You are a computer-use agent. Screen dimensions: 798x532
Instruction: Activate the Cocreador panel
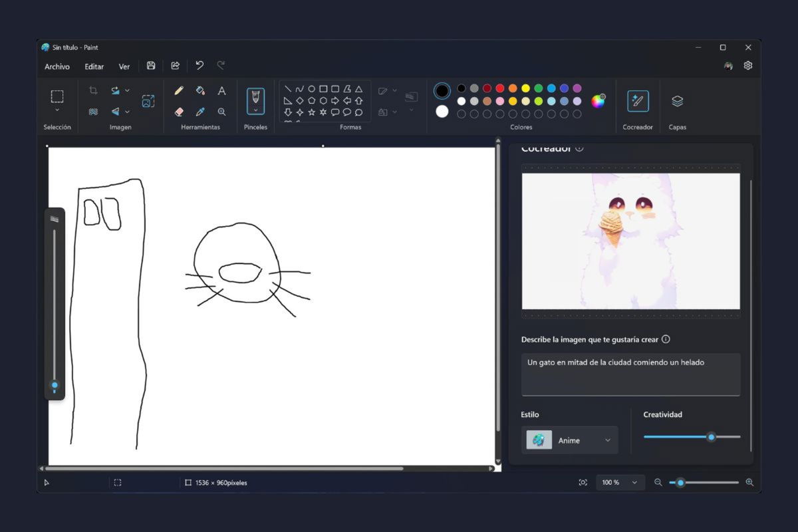pos(637,101)
